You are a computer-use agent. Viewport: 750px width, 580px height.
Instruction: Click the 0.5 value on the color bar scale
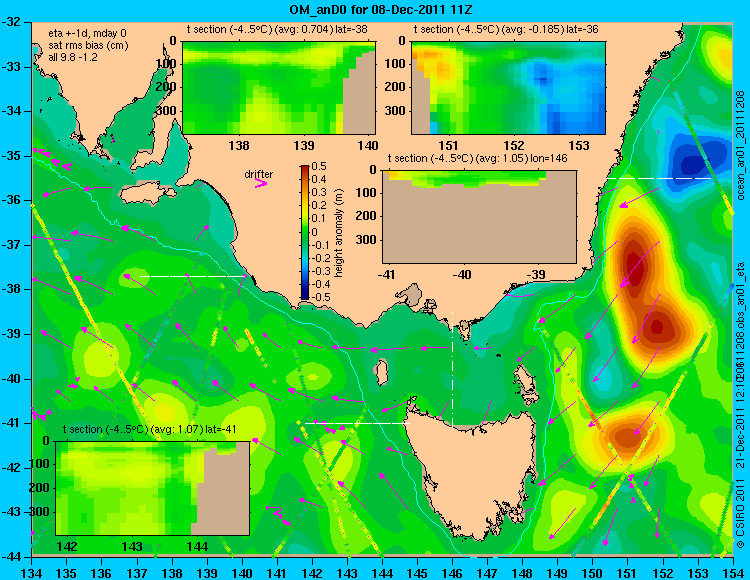(x=319, y=166)
